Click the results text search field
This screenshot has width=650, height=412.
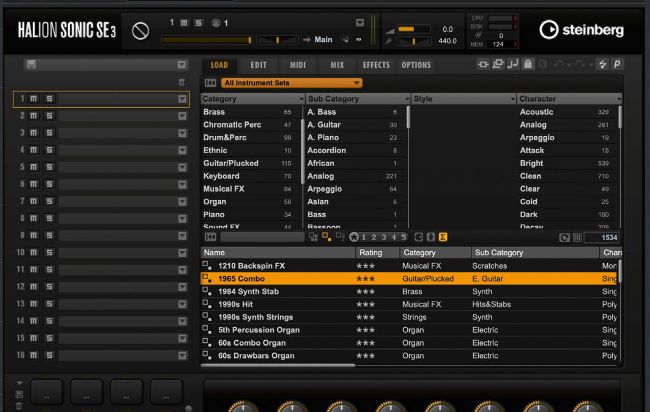[262, 237]
